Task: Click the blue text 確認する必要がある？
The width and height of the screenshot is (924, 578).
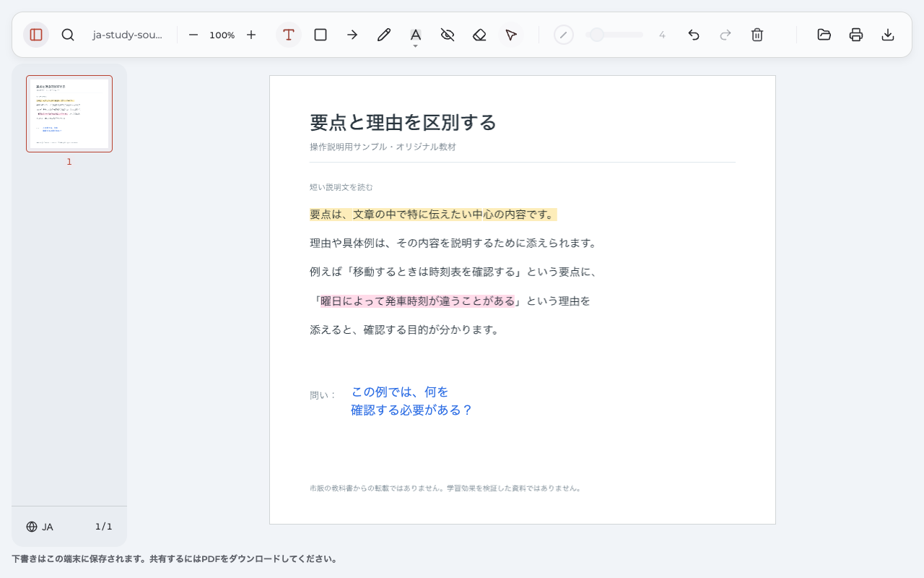Action: (411, 410)
